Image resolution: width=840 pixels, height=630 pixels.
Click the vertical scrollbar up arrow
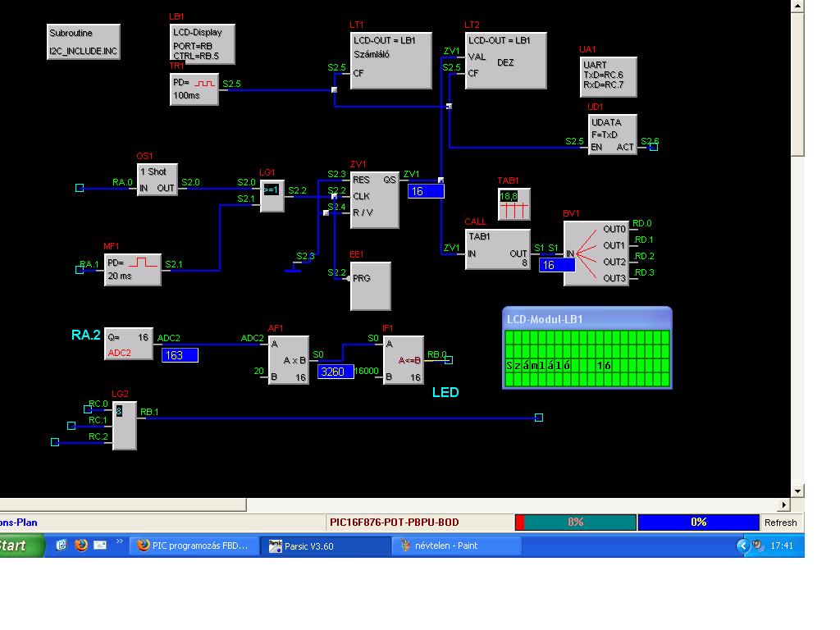(797, 7)
